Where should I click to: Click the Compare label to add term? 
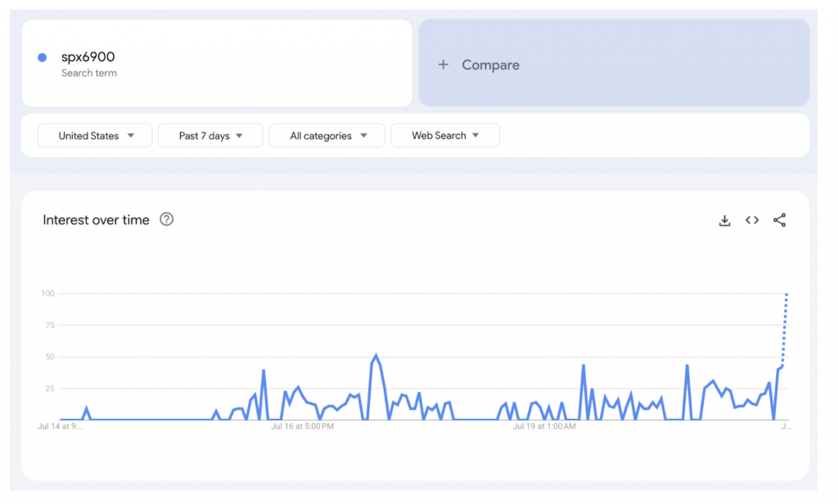[490, 65]
